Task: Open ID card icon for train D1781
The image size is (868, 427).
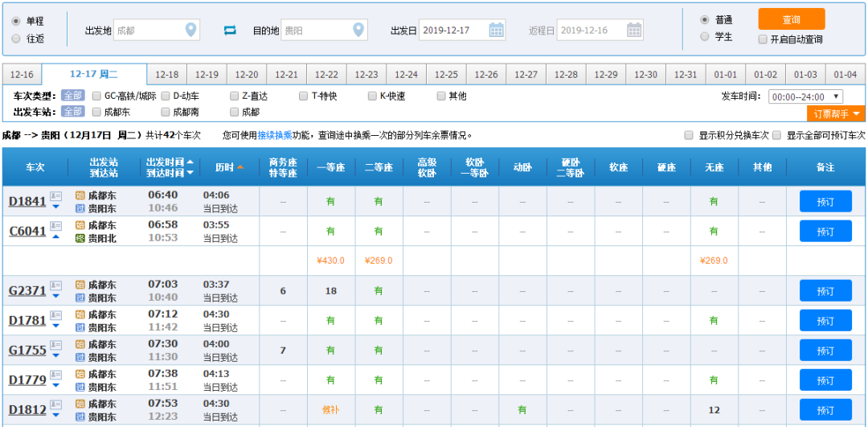Action: coord(56,315)
